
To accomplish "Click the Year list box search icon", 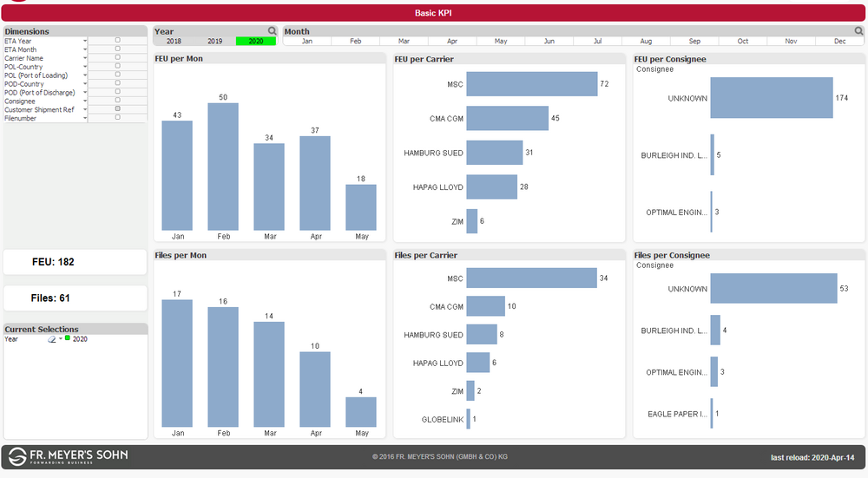I will point(272,31).
